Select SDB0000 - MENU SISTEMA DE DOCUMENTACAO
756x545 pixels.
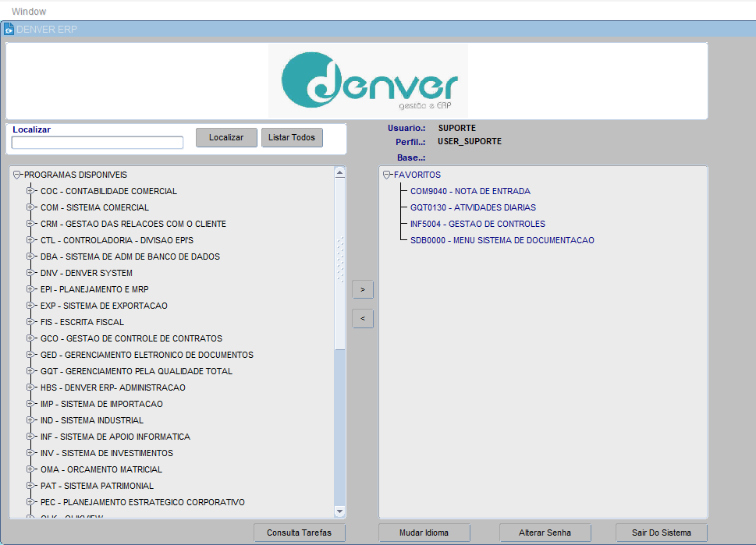pyautogui.click(x=502, y=240)
